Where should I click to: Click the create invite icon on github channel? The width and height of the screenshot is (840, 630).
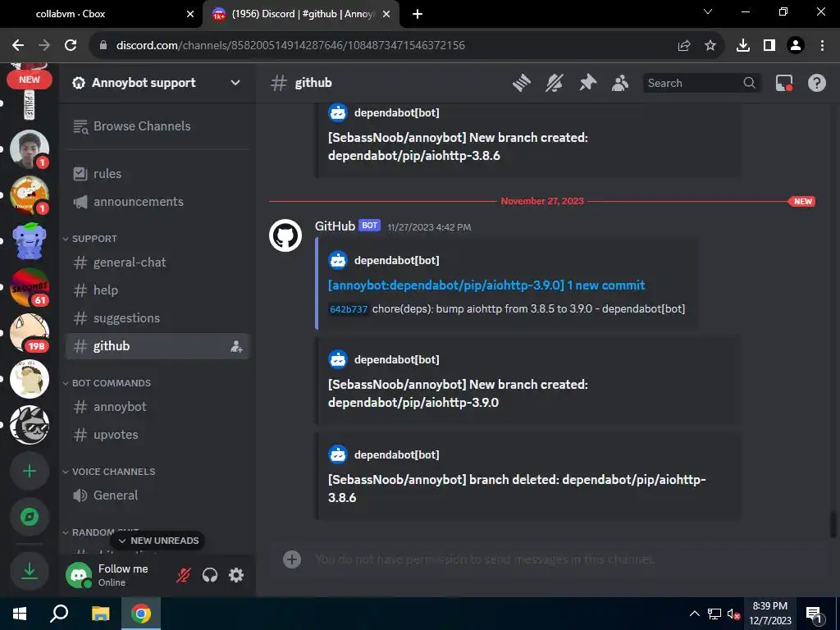click(236, 347)
